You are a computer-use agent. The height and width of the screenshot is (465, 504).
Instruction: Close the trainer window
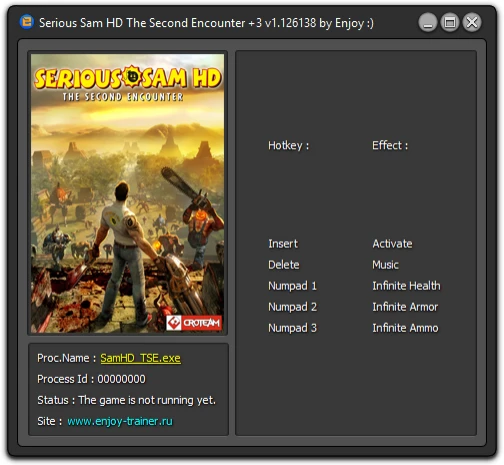click(472, 23)
